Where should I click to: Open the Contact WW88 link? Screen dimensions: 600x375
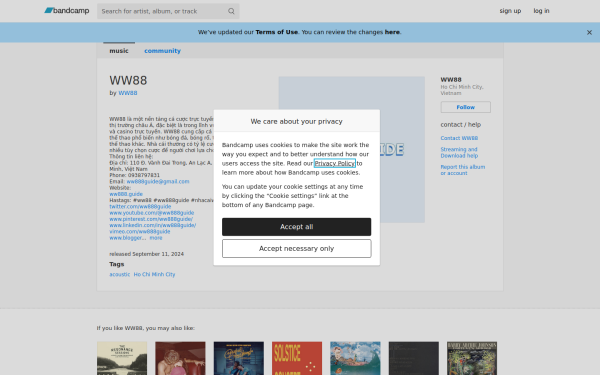[x=459, y=138]
